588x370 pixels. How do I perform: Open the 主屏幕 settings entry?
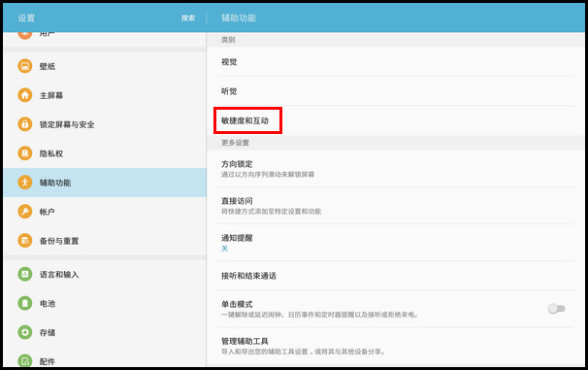(x=105, y=95)
